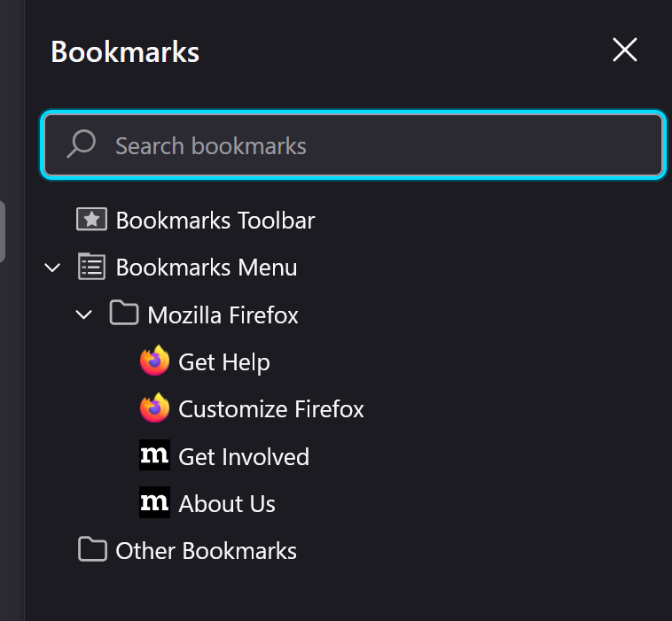Collapse the Mozilla Firefox folder chevron
The image size is (672, 621).
[84, 314]
